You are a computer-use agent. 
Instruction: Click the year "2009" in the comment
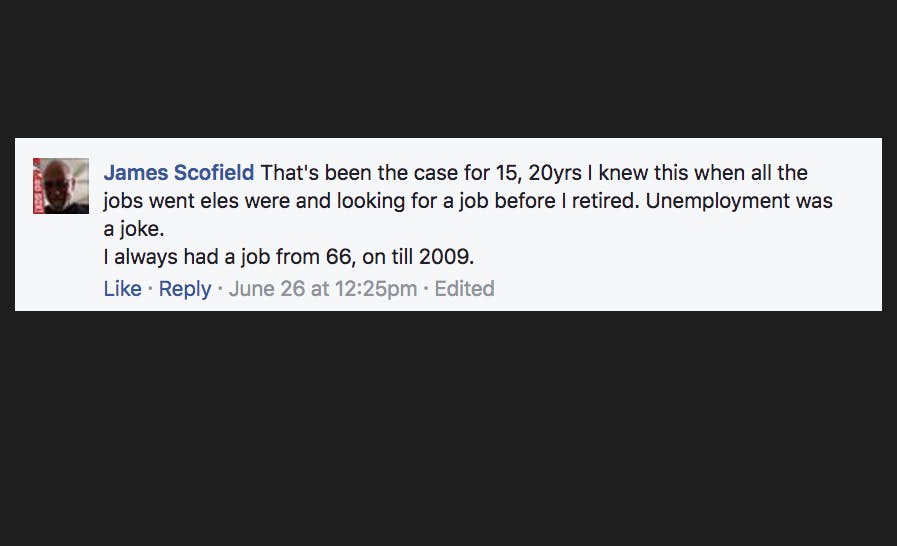pos(444,257)
